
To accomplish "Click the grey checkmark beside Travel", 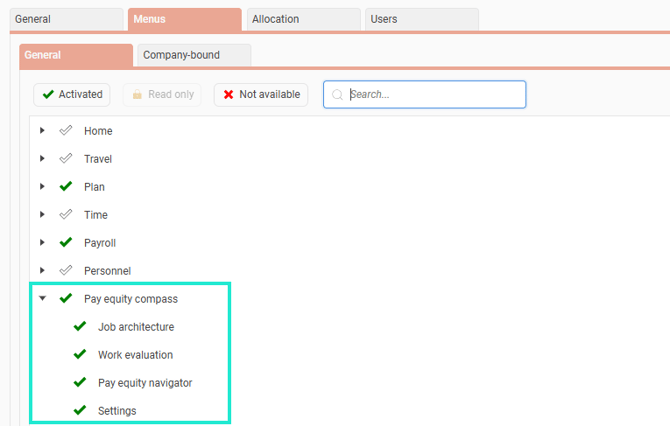I will point(66,159).
